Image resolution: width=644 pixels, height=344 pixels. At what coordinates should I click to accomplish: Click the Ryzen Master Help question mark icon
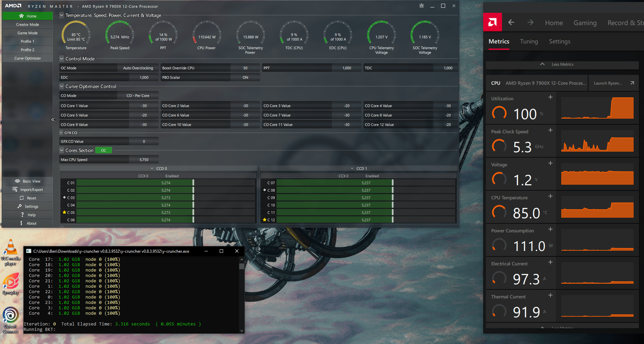point(22,215)
